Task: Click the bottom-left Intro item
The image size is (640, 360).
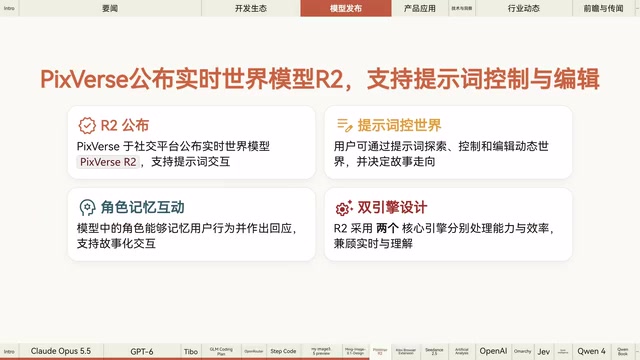Action: coord(9,351)
